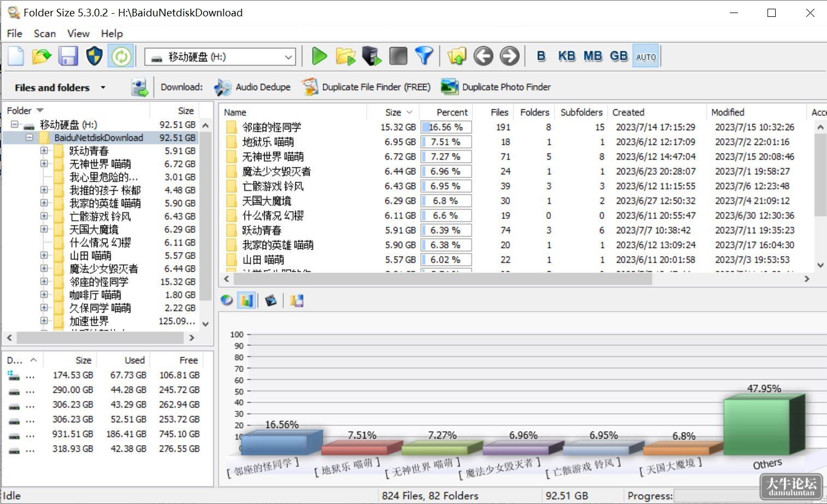Click the green refresh icon

tap(121, 56)
